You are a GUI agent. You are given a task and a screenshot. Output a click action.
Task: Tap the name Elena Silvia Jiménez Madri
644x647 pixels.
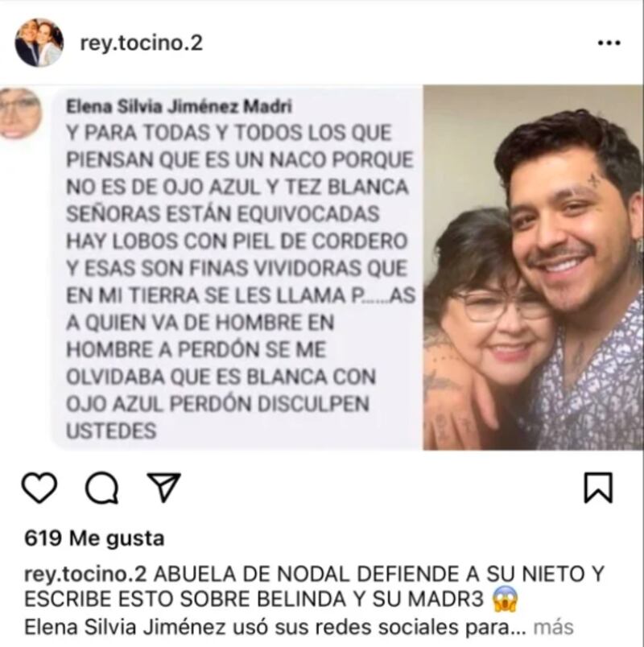point(180,106)
